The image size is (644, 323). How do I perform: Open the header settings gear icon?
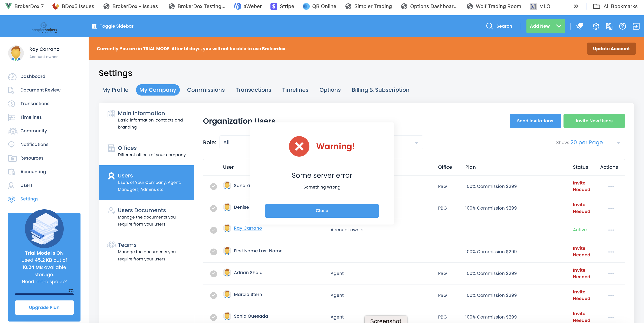tap(596, 26)
